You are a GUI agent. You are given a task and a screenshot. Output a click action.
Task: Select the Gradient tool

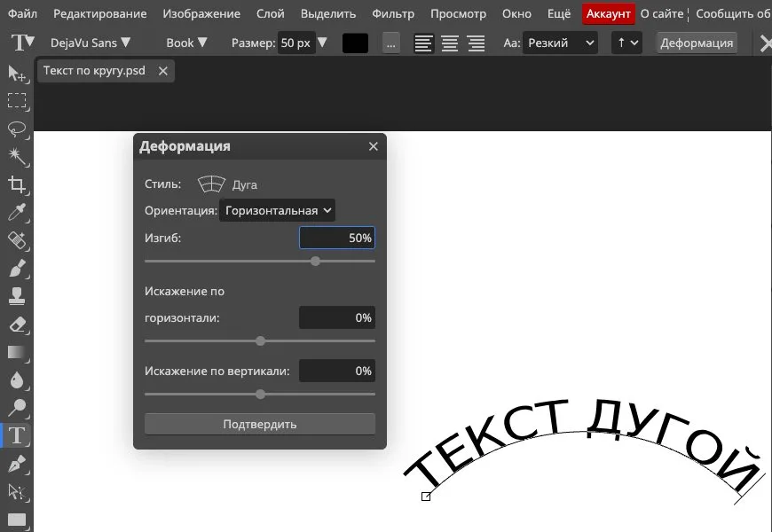click(17, 352)
